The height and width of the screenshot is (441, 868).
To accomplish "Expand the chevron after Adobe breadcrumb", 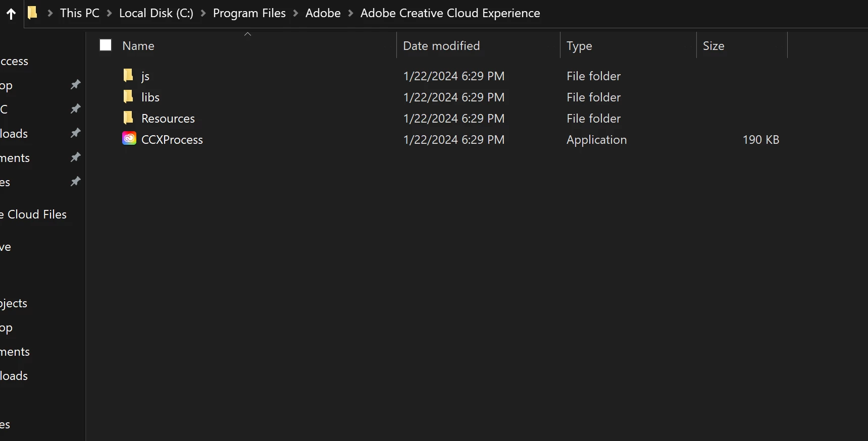I will [350, 13].
